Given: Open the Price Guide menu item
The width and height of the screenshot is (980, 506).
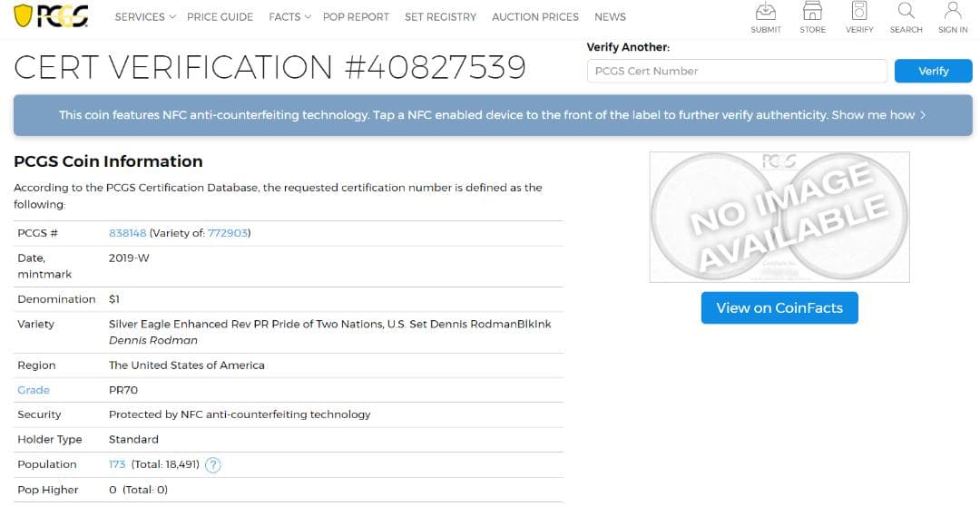Looking at the screenshot, I should [x=220, y=17].
